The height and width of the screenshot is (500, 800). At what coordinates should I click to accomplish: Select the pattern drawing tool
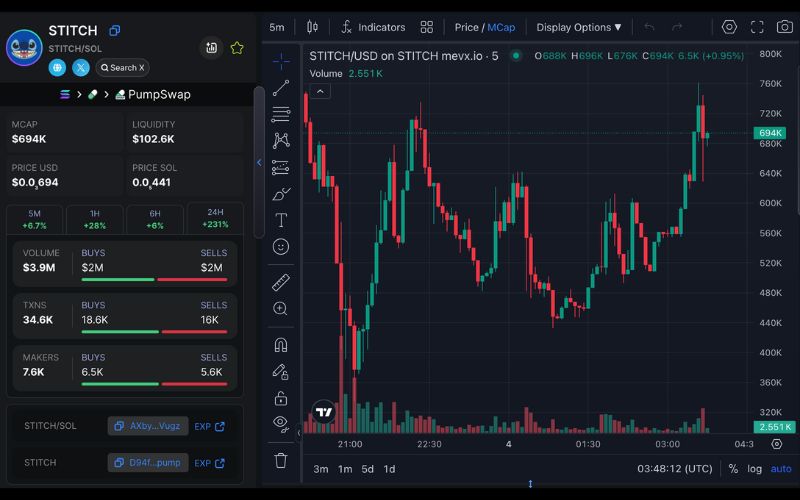[x=281, y=140]
